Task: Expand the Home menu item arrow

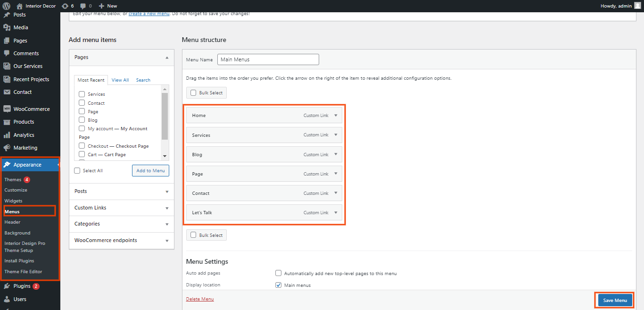Action: [x=336, y=115]
